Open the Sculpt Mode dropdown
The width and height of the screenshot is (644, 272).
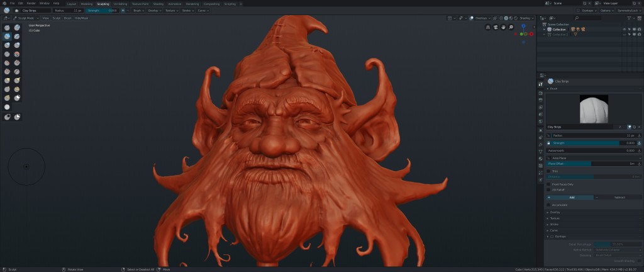(25, 18)
